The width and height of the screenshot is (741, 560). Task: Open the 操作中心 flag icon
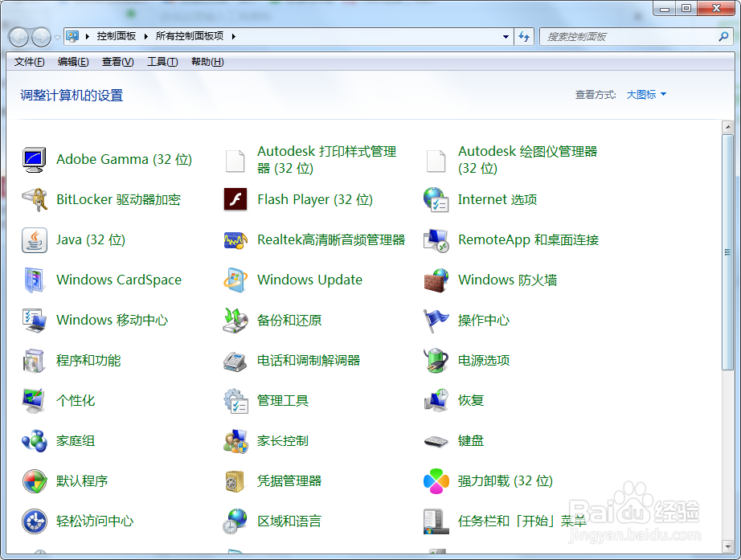coord(436,321)
